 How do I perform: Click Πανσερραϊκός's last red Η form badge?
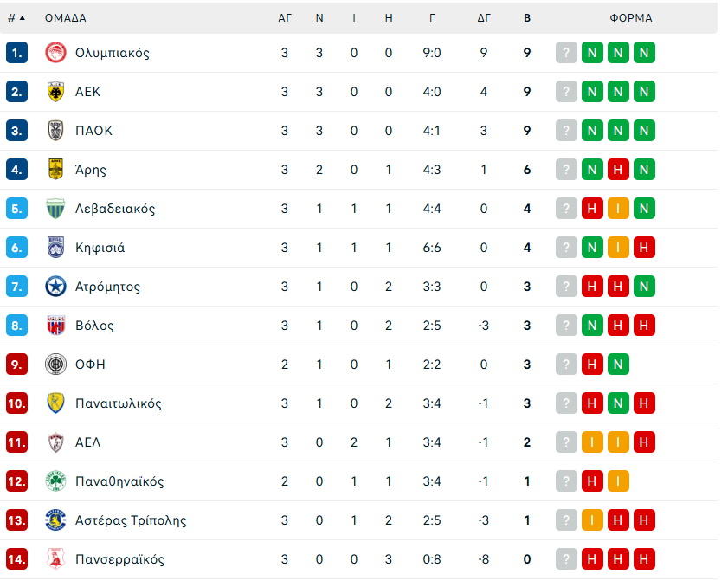[x=644, y=559]
